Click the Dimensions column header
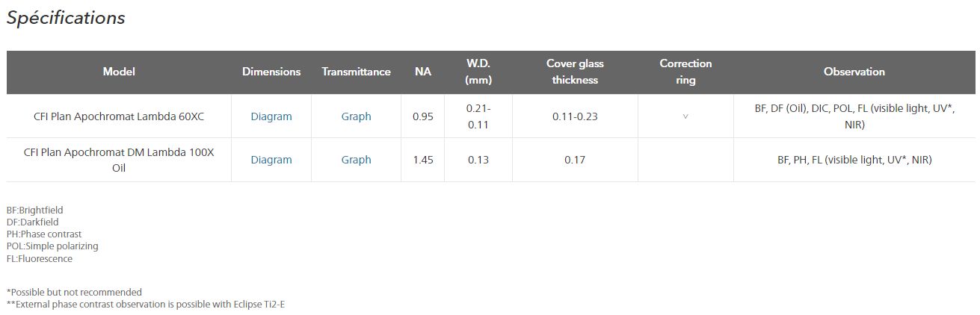 point(271,72)
